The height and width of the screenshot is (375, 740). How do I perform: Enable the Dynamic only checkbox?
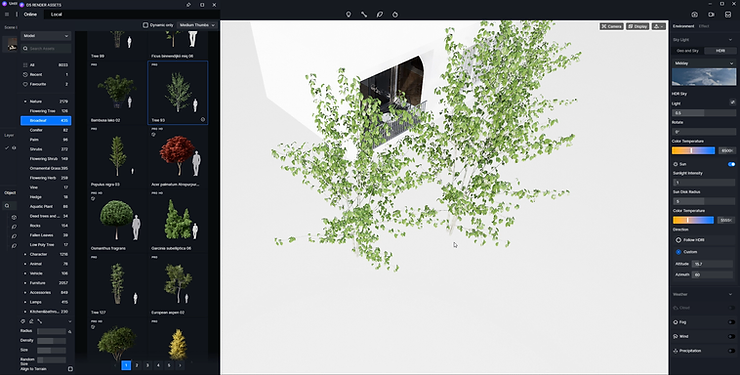point(145,25)
